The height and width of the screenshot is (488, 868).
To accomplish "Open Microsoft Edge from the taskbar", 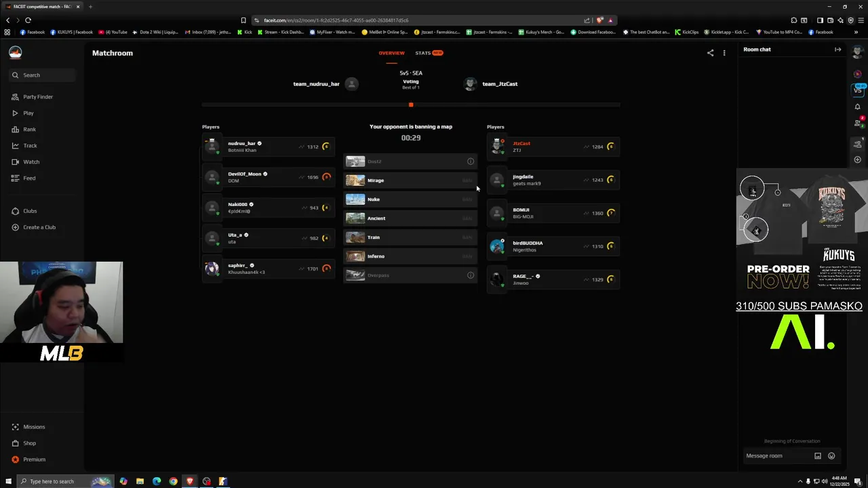I will (157, 481).
